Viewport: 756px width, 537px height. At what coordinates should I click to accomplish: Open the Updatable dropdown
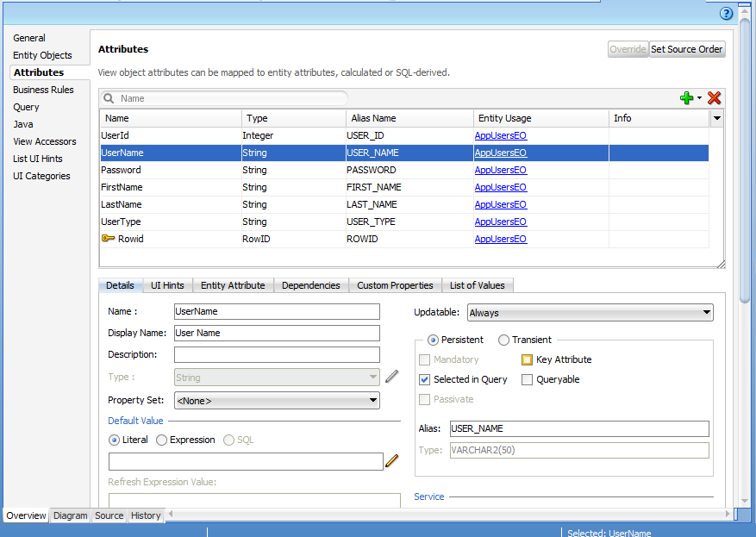click(590, 313)
